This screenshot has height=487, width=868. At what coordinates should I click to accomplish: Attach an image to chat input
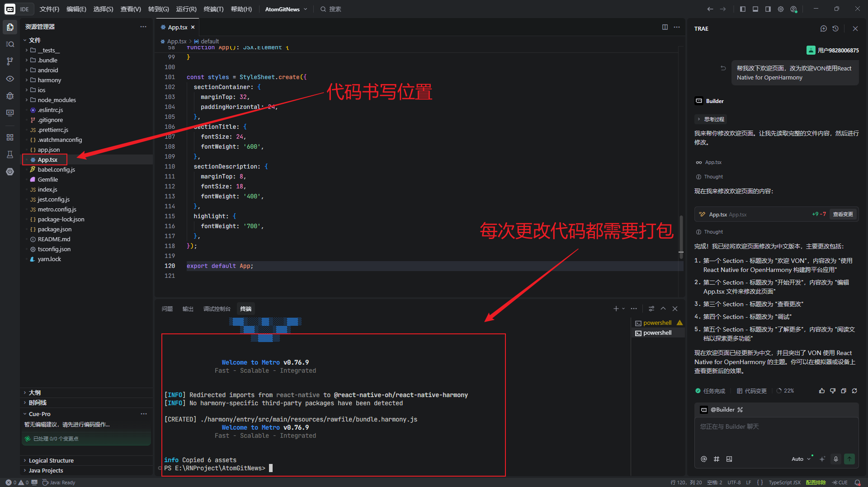pyautogui.click(x=729, y=459)
